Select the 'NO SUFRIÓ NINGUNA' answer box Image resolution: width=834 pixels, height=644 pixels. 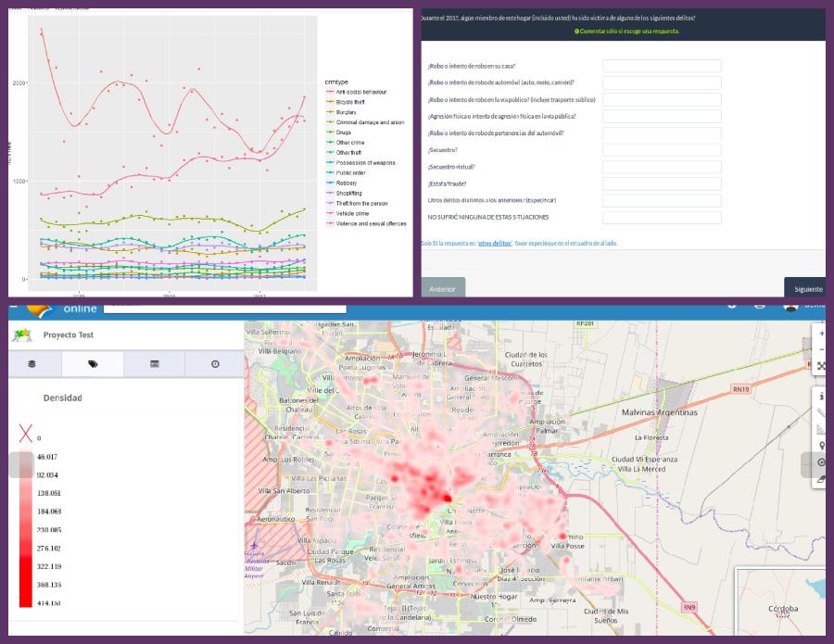662,218
